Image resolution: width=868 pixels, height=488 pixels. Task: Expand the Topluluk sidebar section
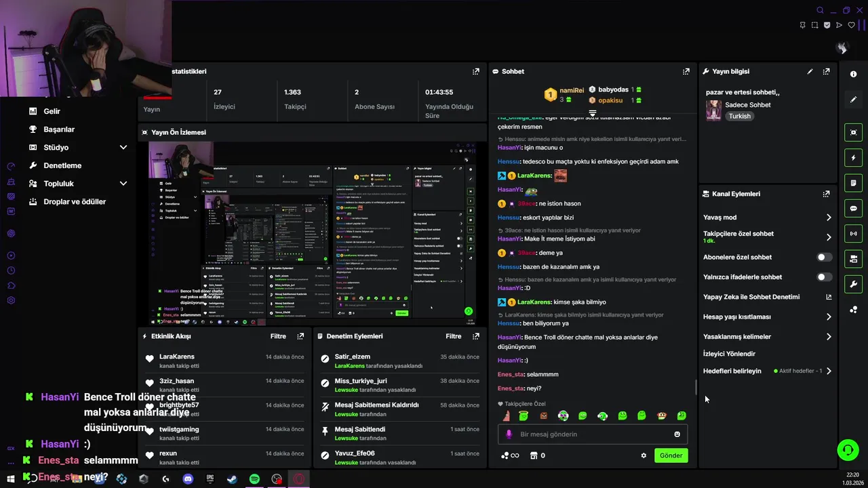click(123, 184)
